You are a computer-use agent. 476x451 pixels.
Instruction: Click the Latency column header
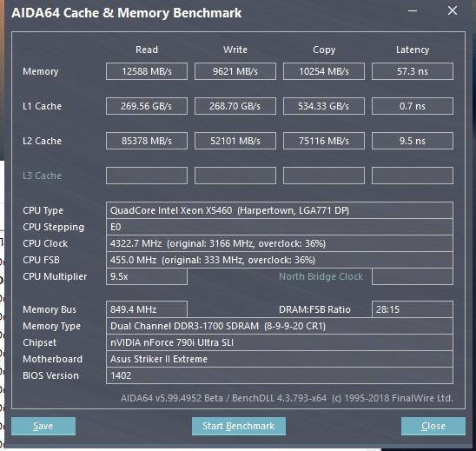pyautogui.click(x=413, y=50)
